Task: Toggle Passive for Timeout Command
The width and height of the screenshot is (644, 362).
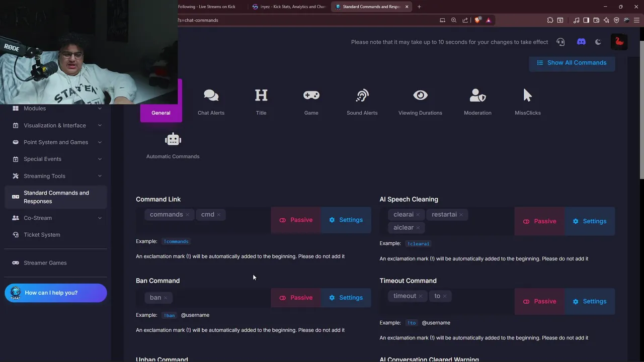Action: (x=539, y=302)
